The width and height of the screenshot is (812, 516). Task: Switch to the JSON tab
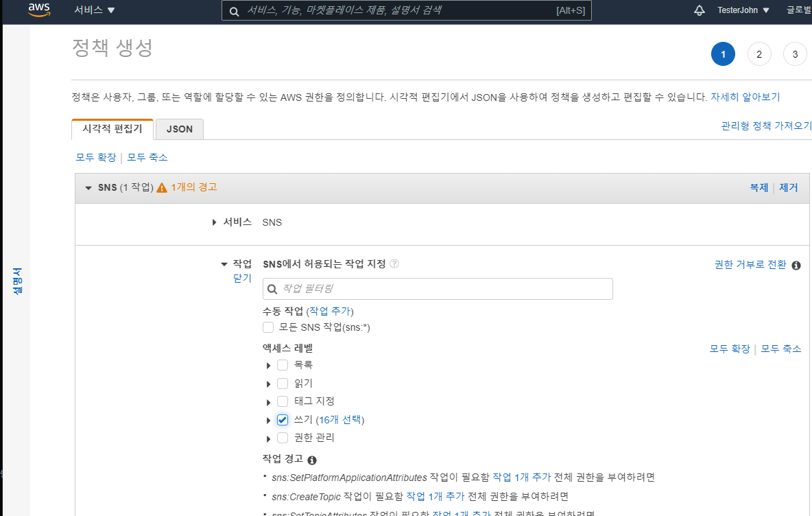point(180,129)
